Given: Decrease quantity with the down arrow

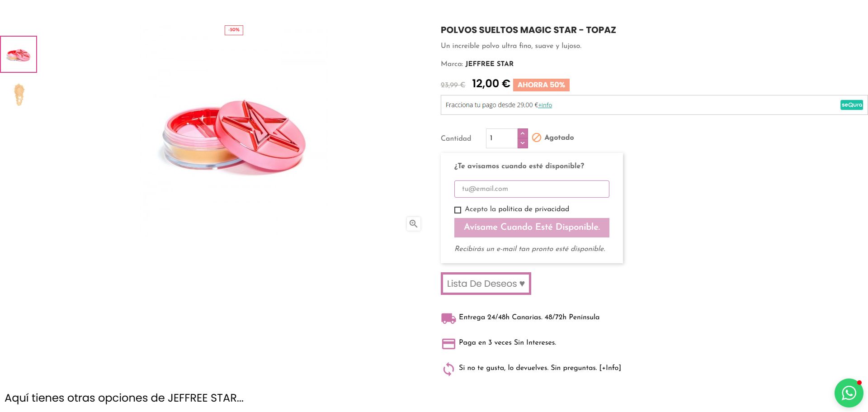Looking at the screenshot, I should pos(523,143).
